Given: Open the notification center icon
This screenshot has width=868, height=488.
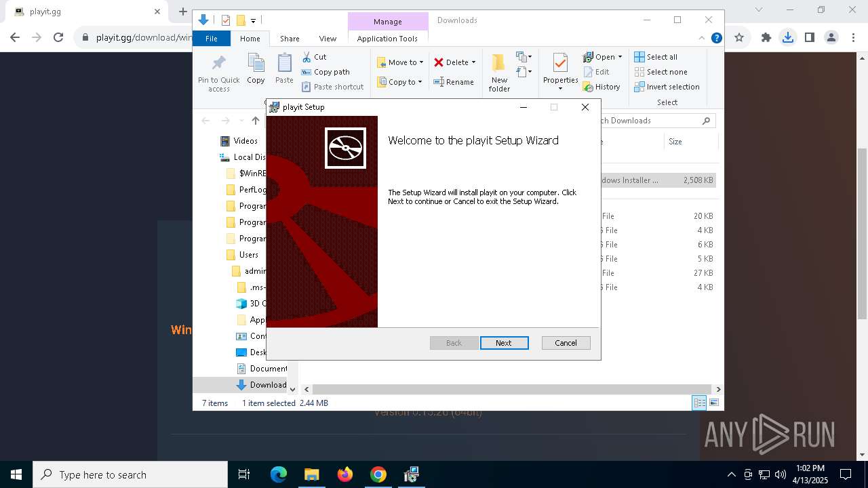Looking at the screenshot, I should coord(846,474).
